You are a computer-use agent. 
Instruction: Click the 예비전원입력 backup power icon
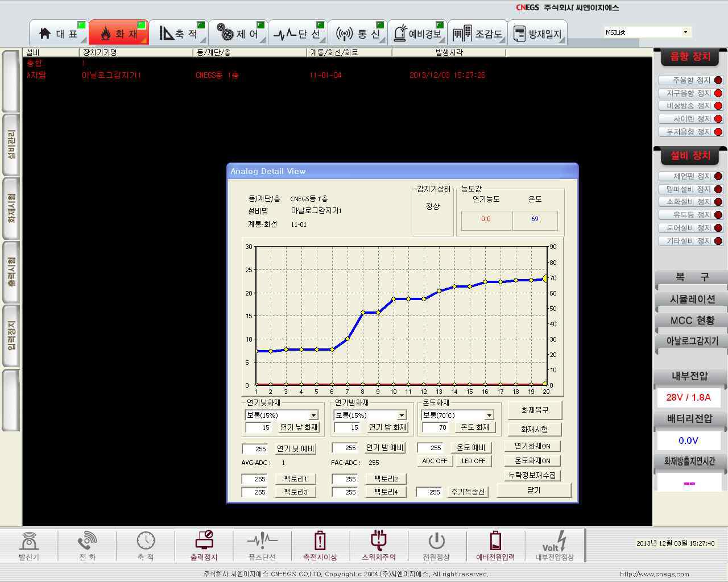[495, 541]
